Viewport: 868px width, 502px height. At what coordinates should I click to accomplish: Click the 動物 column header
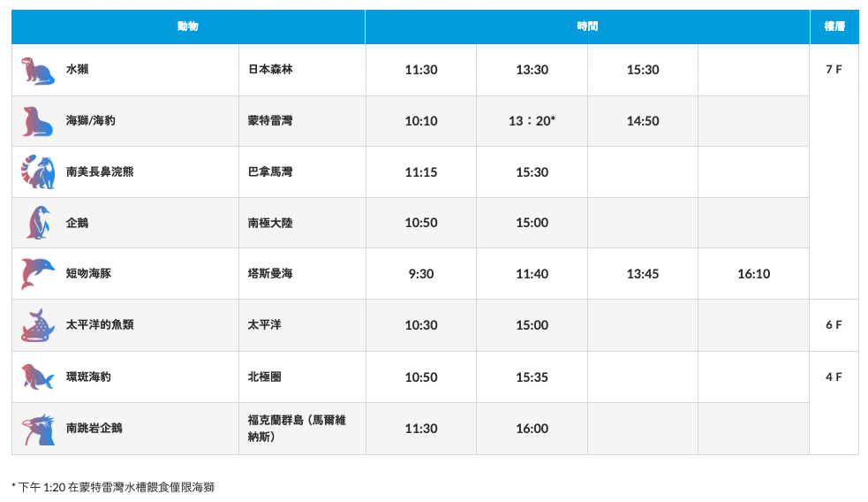click(188, 27)
